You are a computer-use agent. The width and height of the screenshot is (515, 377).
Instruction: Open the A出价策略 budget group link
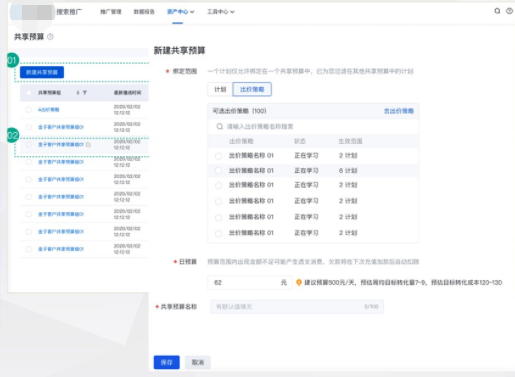click(48, 110)
